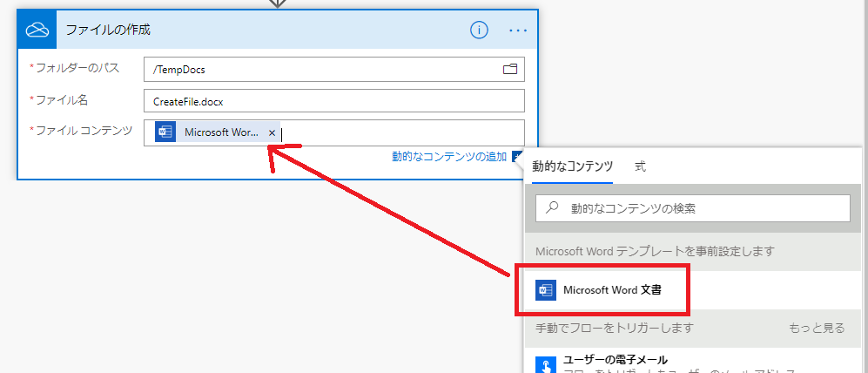Click もっと見る for the manual trigger section

pyautogui.click(x=818, y=328)
